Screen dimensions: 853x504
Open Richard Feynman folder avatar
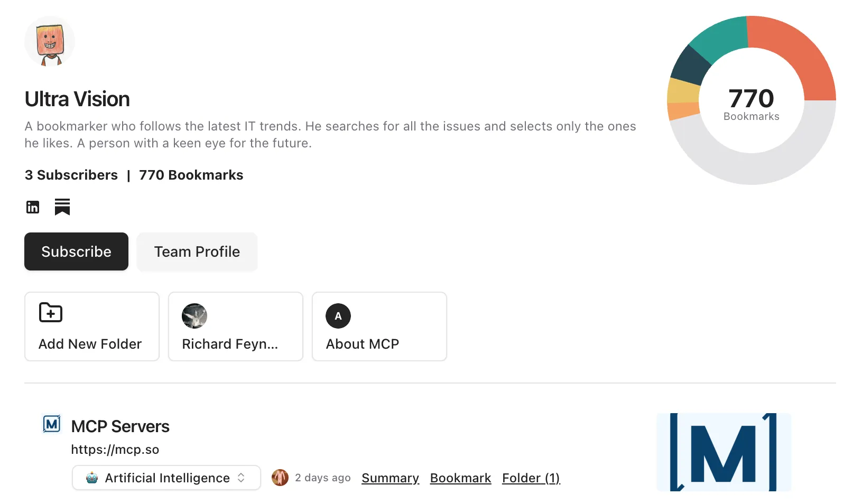point(194,316)
